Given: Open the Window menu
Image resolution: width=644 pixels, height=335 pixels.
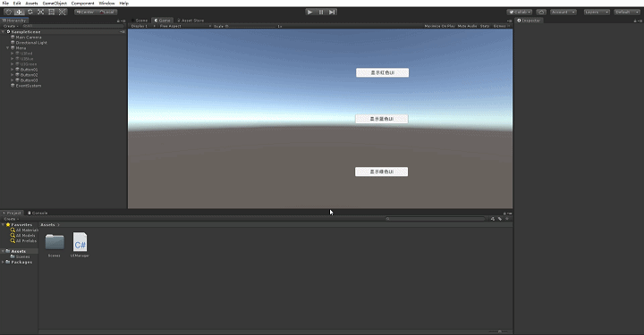Looking at the screenshot, I should [x=106, y=3].
